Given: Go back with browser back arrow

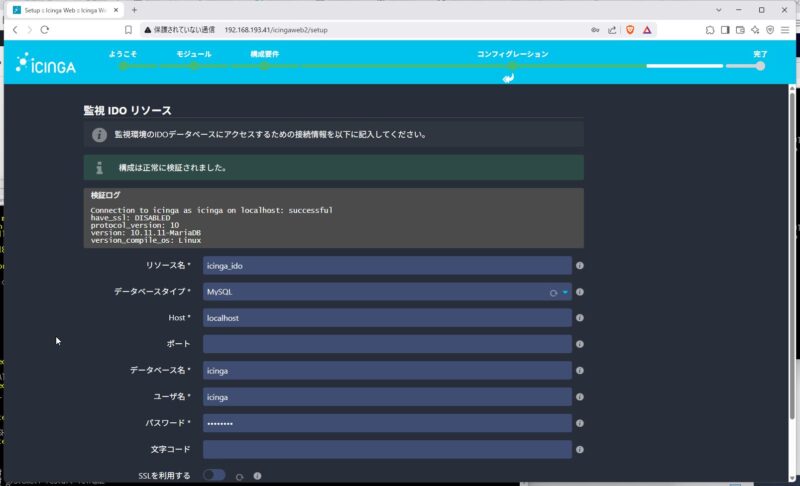Looking at the screenshot, I should (15, 30).
